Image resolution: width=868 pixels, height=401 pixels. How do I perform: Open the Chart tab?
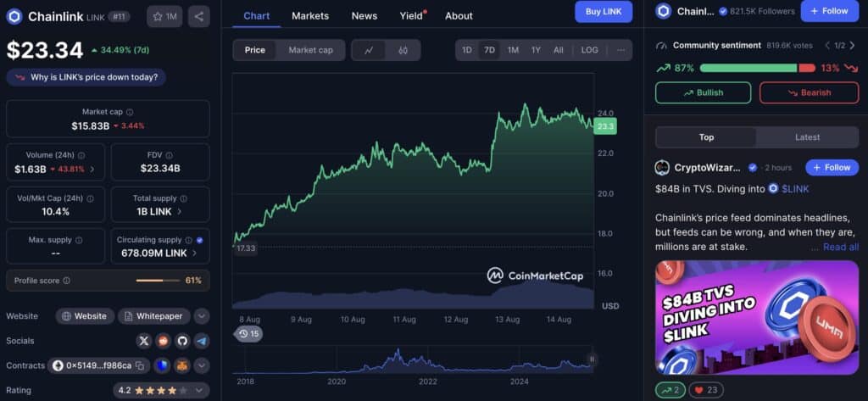256,15
